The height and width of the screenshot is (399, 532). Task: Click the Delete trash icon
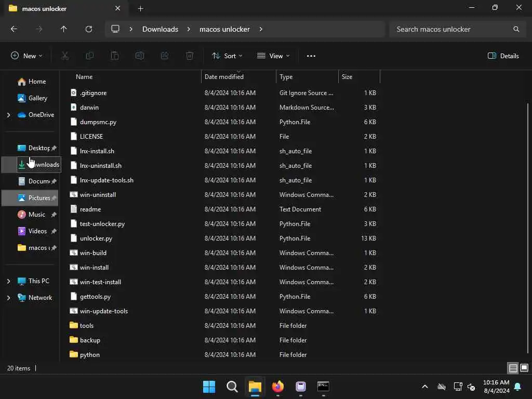coord(190,56)
